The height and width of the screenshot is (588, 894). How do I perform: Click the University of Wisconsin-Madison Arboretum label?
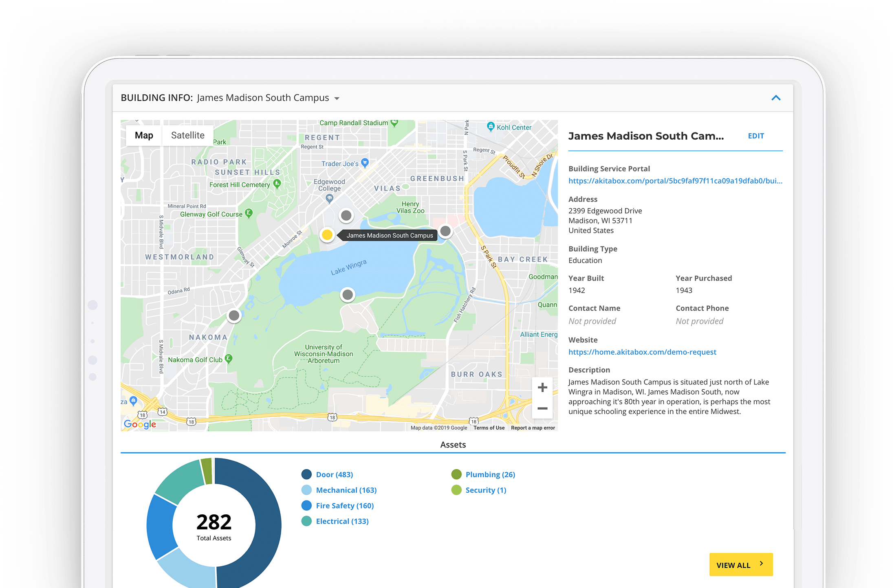(x=324, y=354)
